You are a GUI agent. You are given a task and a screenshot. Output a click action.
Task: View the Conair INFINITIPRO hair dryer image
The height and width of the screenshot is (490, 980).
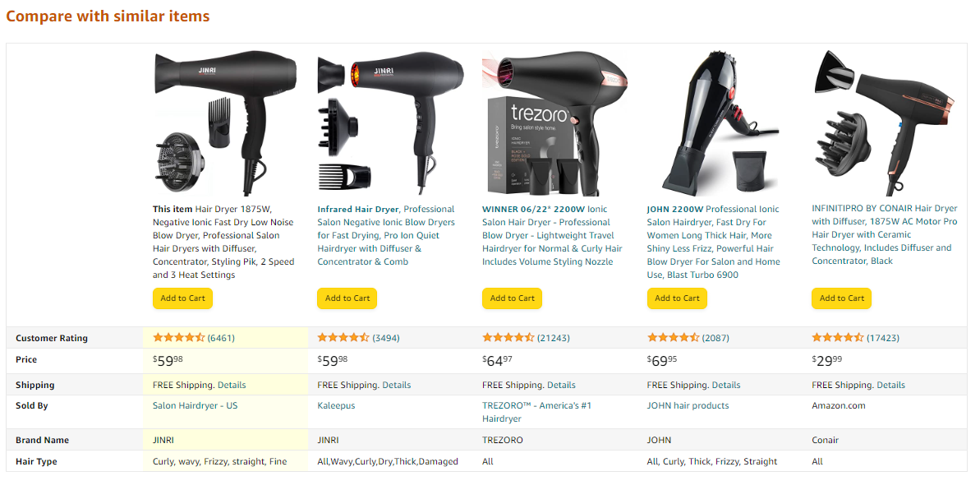tap(885, 123)
